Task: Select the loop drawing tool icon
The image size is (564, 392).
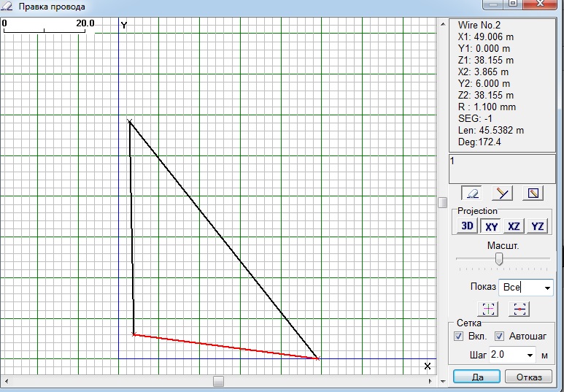Action: coord(533,193)
